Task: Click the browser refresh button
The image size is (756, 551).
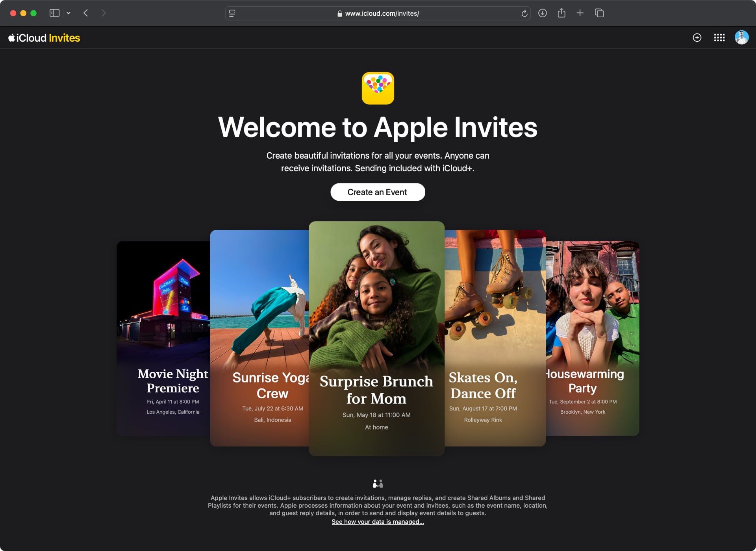Action: (525, 13)
